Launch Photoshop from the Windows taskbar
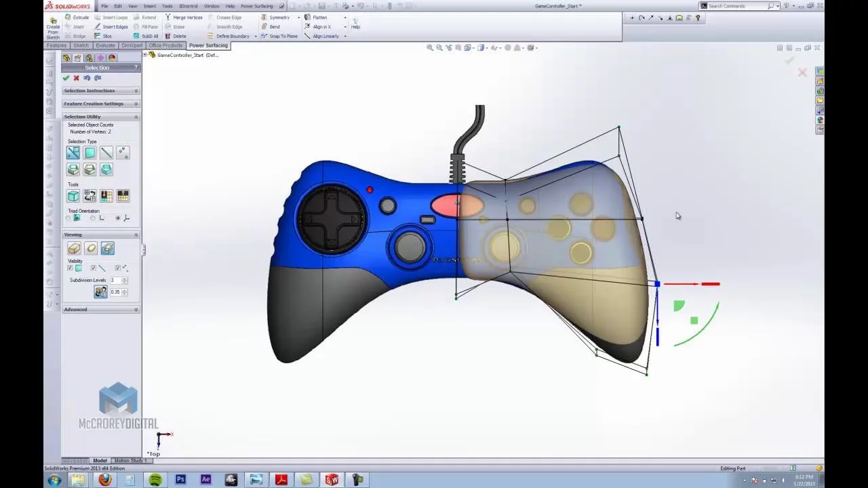Image resolution: width=868 pixels, height=488 pixels. coord(180,480)
